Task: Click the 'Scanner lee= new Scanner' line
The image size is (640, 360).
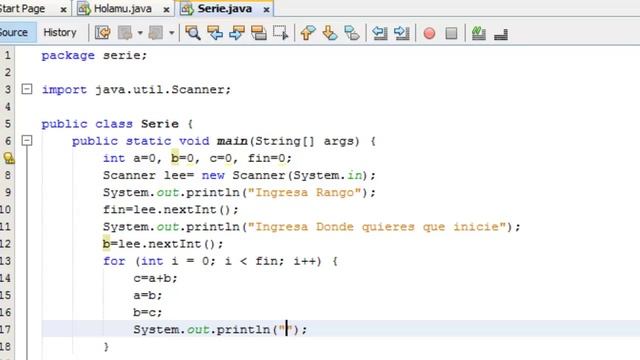Action: point(239,175)
